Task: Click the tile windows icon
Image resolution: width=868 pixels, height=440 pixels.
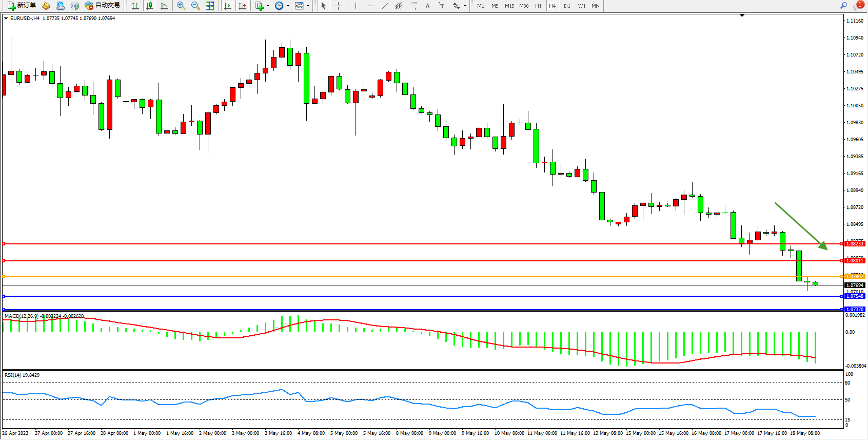Action: (x=210, y=6)
